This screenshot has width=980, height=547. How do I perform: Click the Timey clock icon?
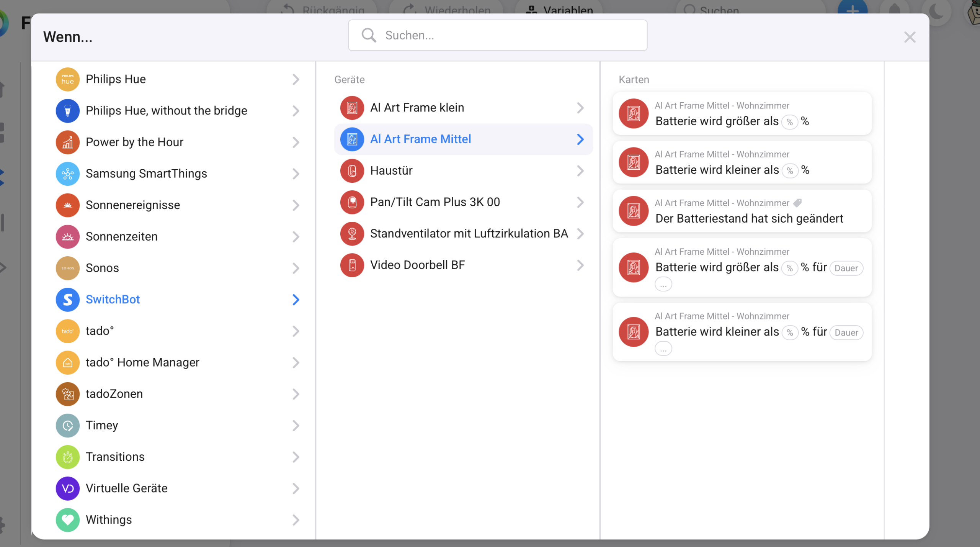coord(68,425)
